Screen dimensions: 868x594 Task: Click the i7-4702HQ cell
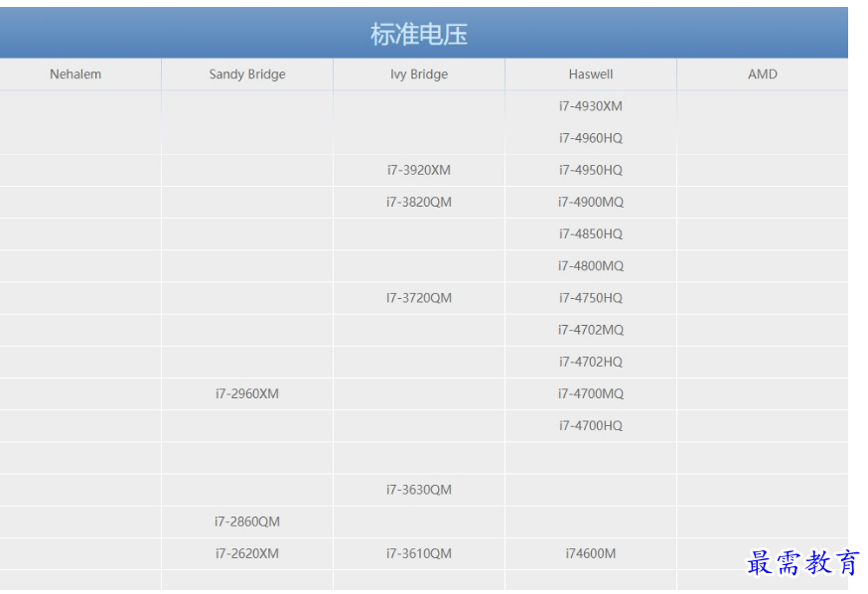pos(591,362)
